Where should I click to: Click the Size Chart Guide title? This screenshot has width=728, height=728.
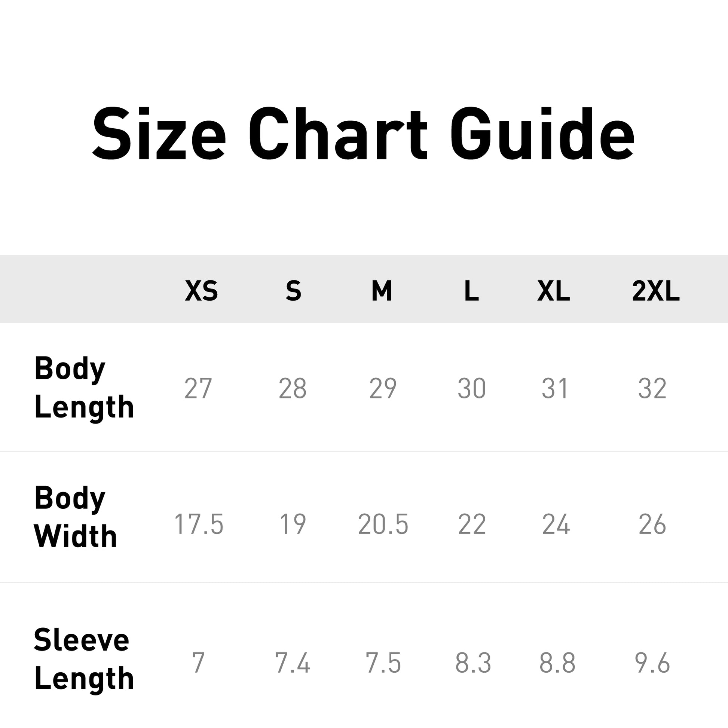coord(364,134)
